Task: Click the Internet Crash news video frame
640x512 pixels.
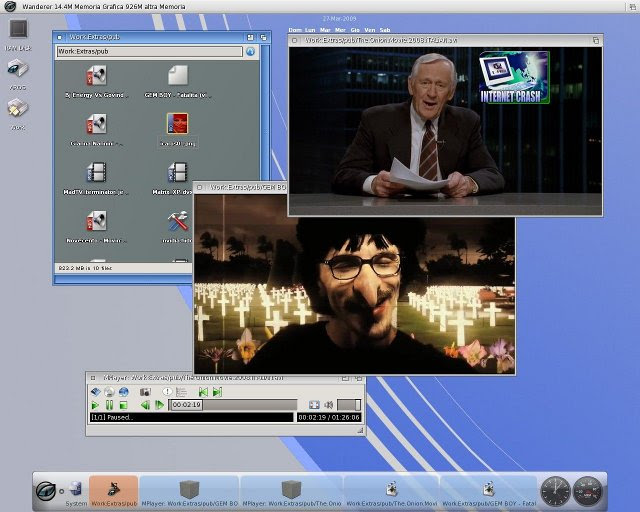Action: pyautogui.click(x=445, y=131)
